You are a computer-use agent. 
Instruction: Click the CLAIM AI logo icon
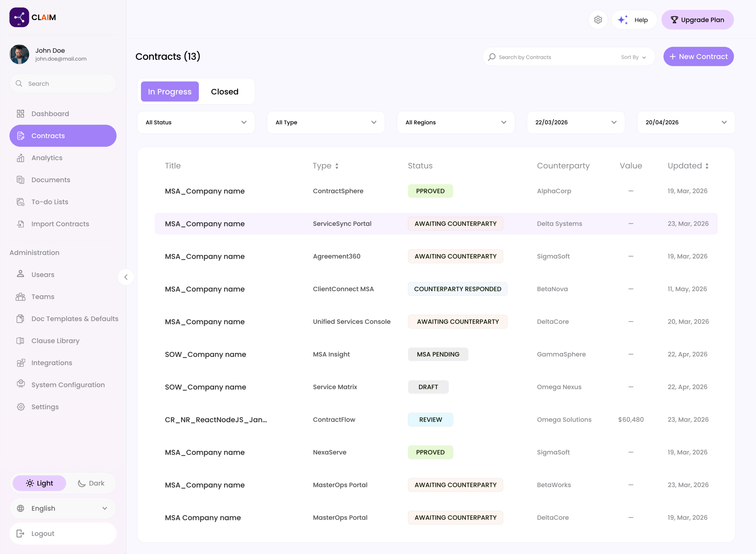coord(19,17)
